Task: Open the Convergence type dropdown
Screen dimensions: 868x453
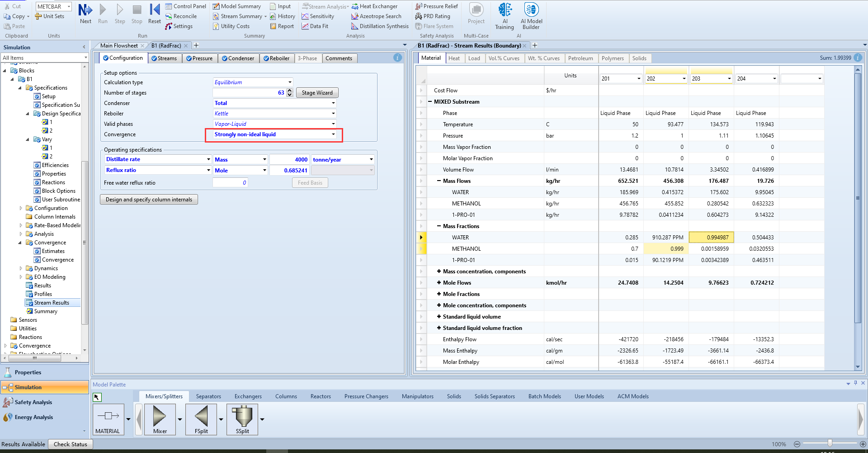Action: coord(333,134)
